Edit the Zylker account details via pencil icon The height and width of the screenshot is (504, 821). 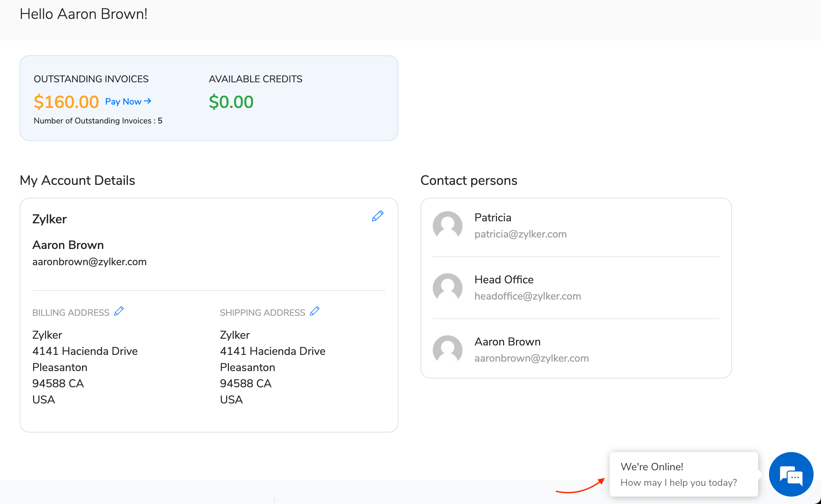pos(377,216)
